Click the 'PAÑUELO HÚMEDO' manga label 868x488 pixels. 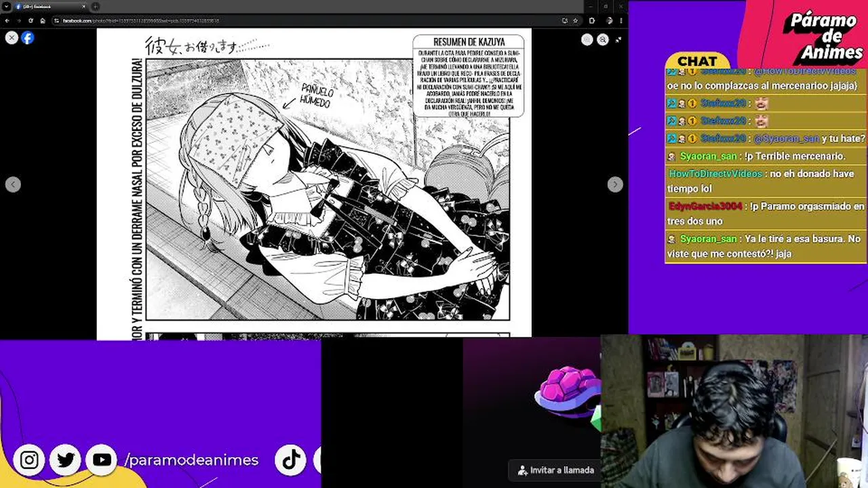315,96
